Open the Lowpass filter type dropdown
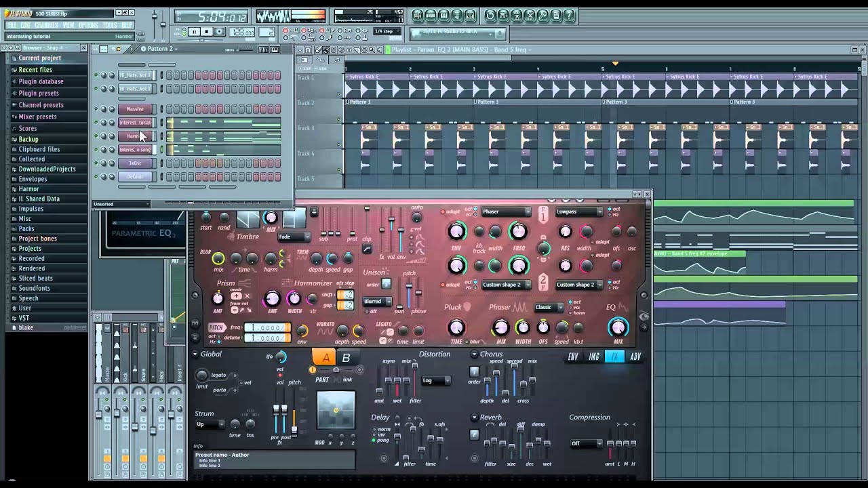 tap(579, 211)
